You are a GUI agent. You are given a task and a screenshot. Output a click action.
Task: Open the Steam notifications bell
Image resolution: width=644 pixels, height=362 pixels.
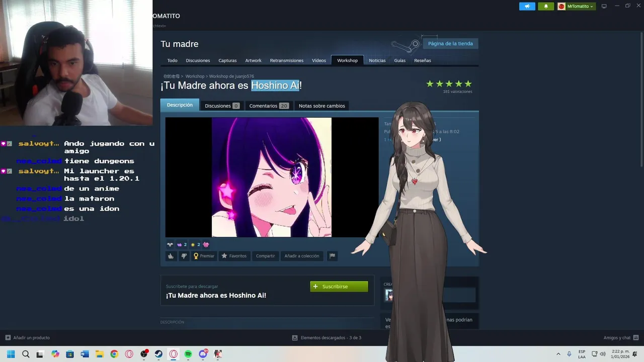(546, 6)
